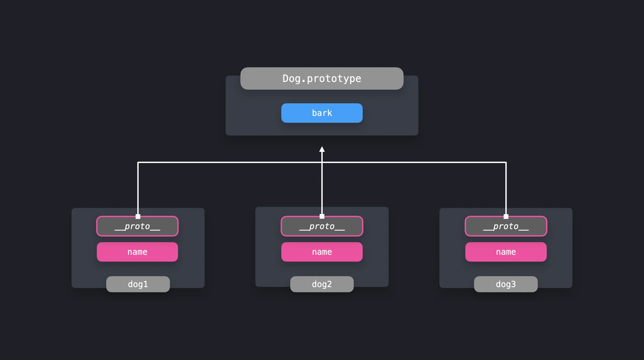Click the Dog.prototype header label
Image resolution: width=644 pixels, height=360 pixels.
(x=322, y=78)
